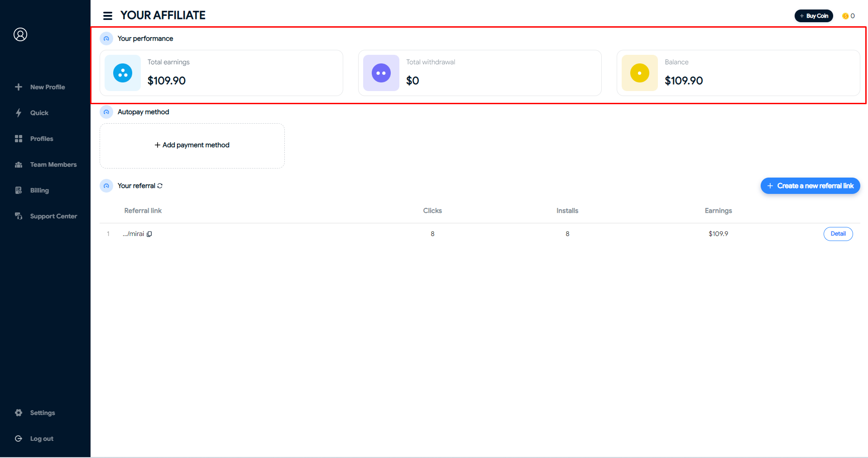Click the Your performance section icon
The width and height of the screenshot is (868, 458).
coord(106,39)
